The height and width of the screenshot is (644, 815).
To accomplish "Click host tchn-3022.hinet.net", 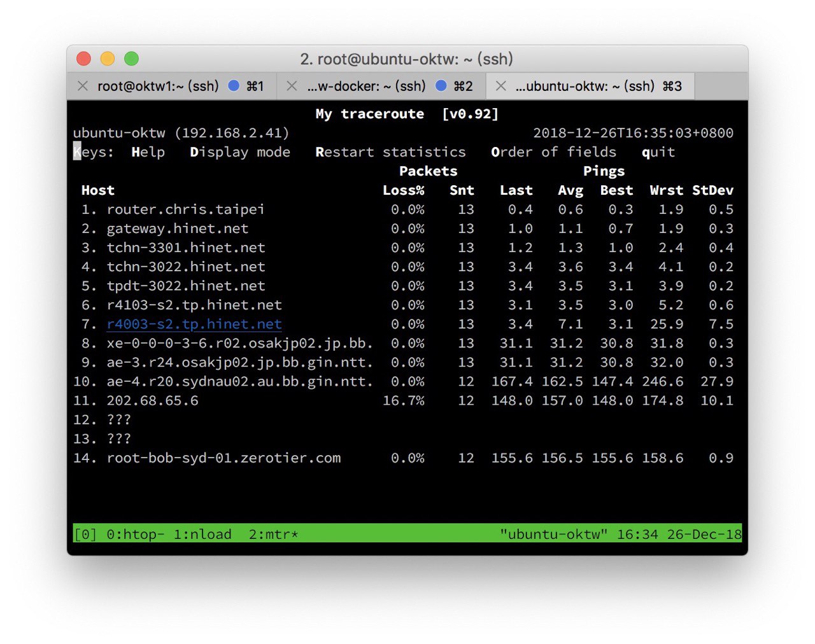I will 185,267.
